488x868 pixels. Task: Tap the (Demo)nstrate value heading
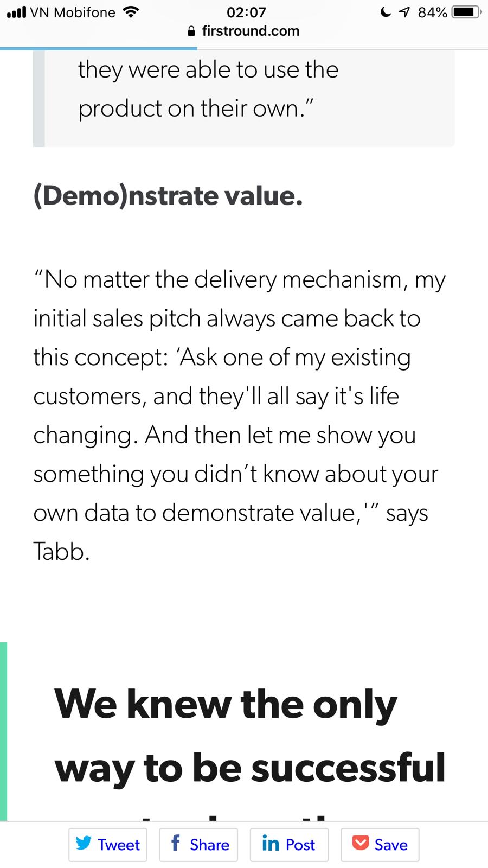(x=168, y=196)
